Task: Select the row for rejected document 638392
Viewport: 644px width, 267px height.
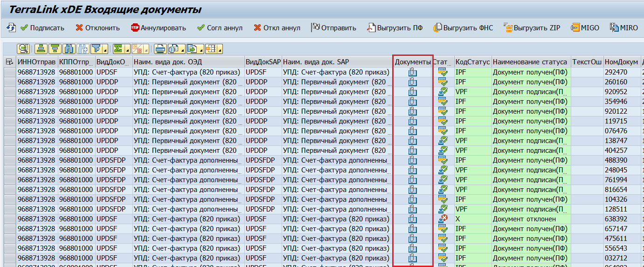Action: coord(9,219)
